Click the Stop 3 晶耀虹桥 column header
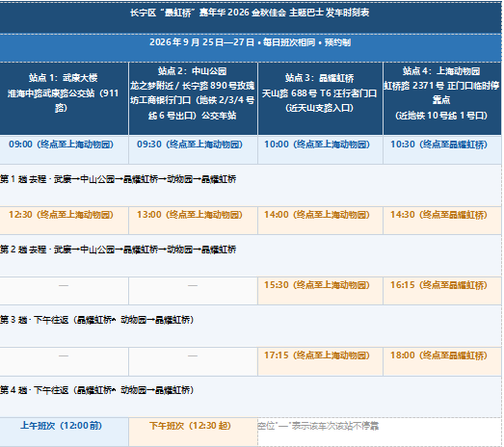The width and height of the screenshot is (504, 447). (x=321, y=98)
